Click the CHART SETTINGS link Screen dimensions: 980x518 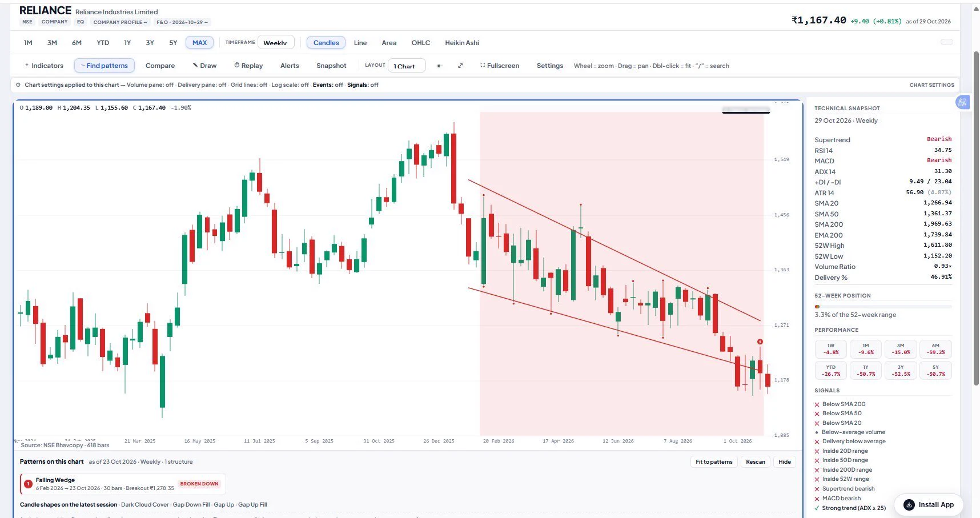pyautogui.click(x=931, y=85)
